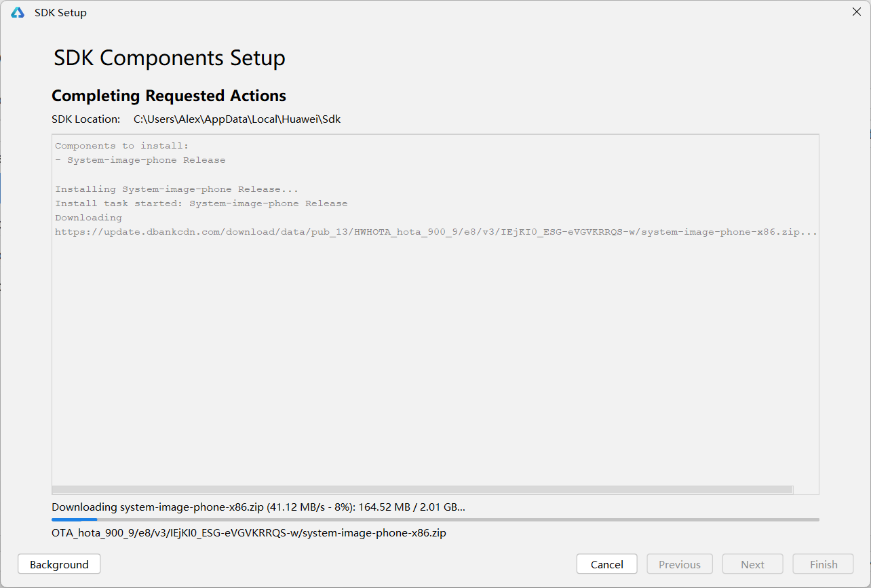Click the disabled Finish button
The height and width of the screenshot is (588, 871).
[x=824, y=564]
